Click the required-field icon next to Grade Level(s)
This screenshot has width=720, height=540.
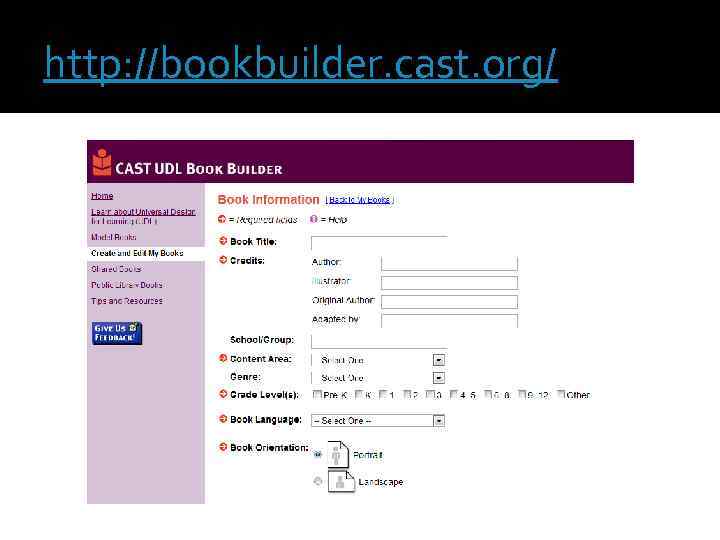pos(223,394)
